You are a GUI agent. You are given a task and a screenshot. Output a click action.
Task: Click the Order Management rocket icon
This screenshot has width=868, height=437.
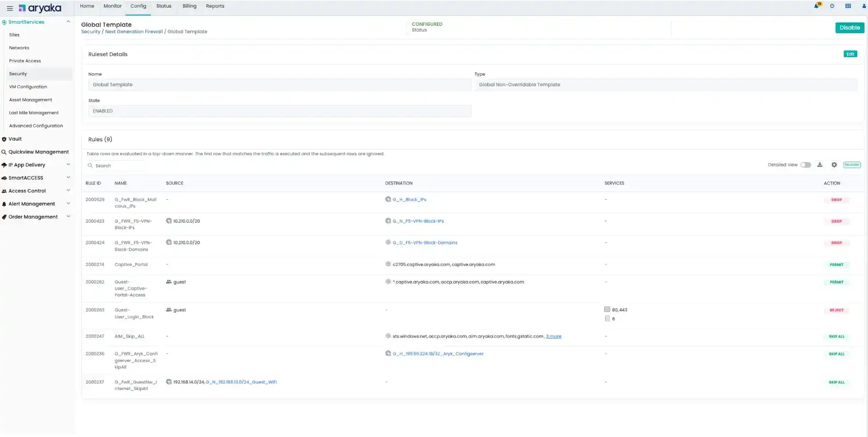coord(4,217)
